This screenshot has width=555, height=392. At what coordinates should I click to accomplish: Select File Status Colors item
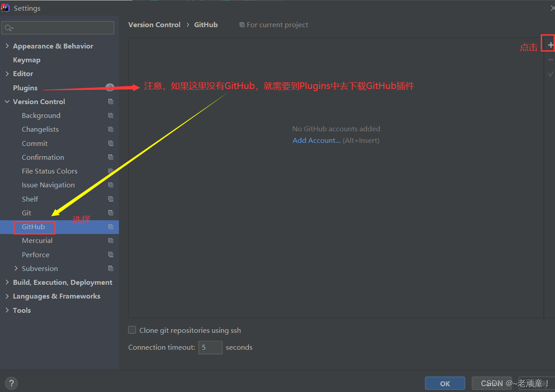coord(49,171)
